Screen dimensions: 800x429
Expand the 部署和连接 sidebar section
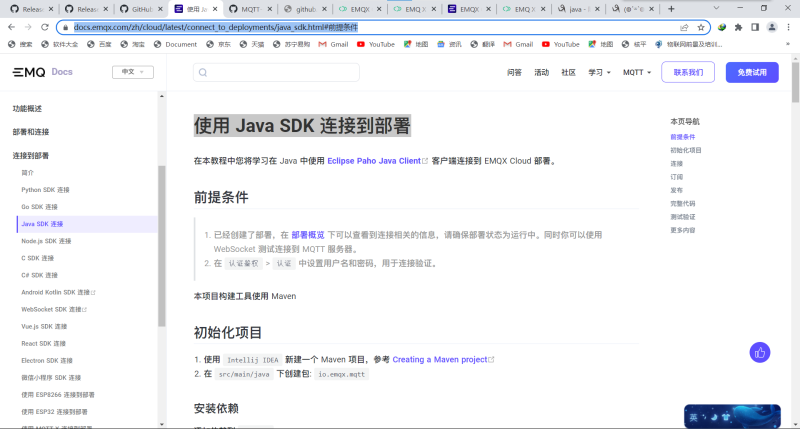[31, 132]
